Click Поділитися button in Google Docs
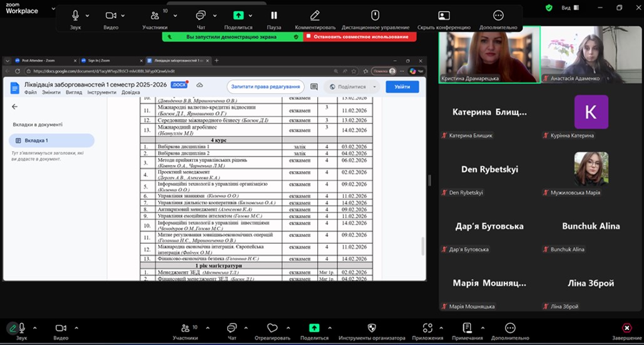The width and height of the screenshot is (644, 345). pyautogui.click(x=347, y=86)
